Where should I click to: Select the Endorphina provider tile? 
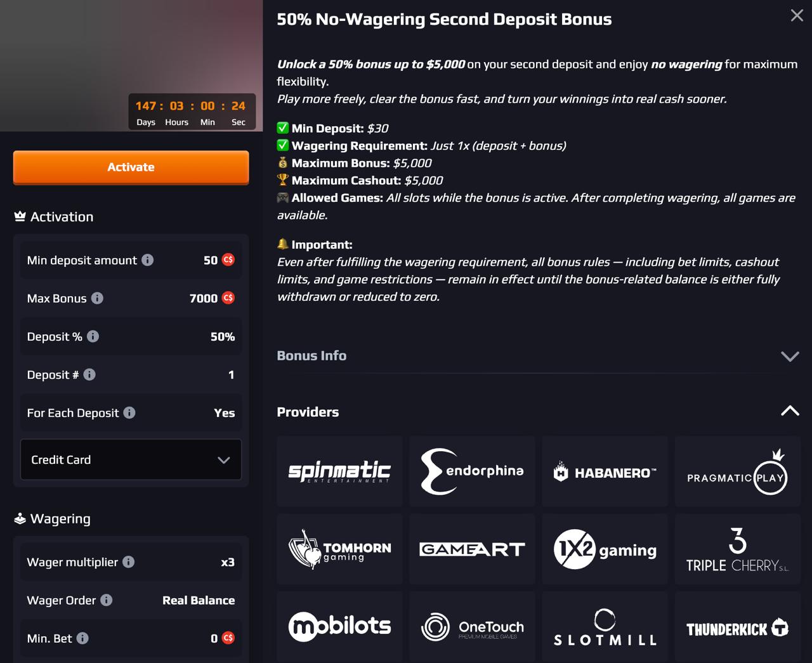tap(472, 471)
